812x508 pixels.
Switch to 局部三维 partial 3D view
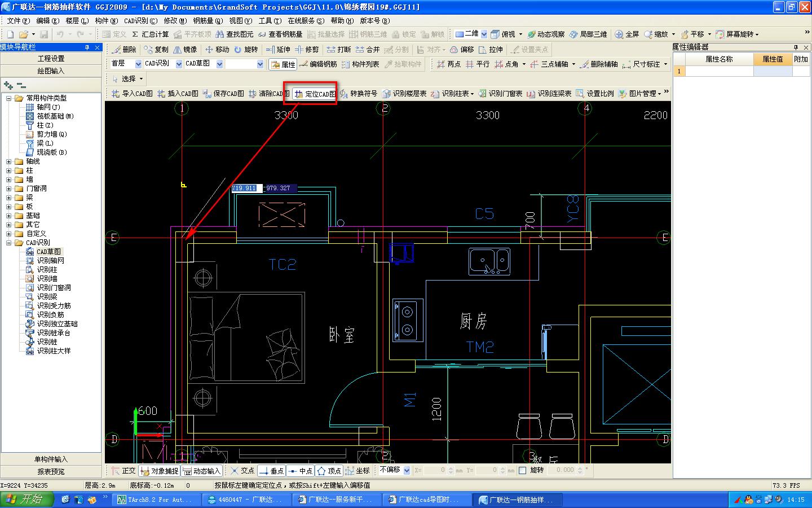click(588, 34)
